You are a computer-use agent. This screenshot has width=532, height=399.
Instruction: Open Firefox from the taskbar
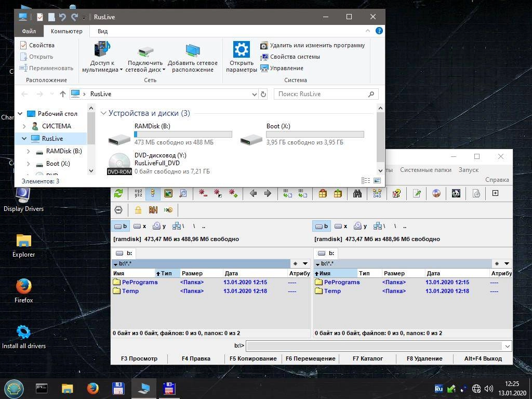click(92, 389)
